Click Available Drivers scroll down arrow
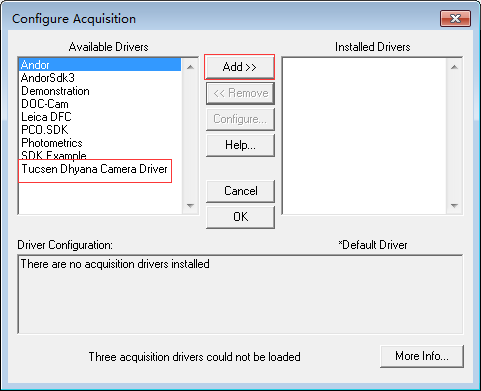This screenshot has height=391, width=481. (190, 205)
